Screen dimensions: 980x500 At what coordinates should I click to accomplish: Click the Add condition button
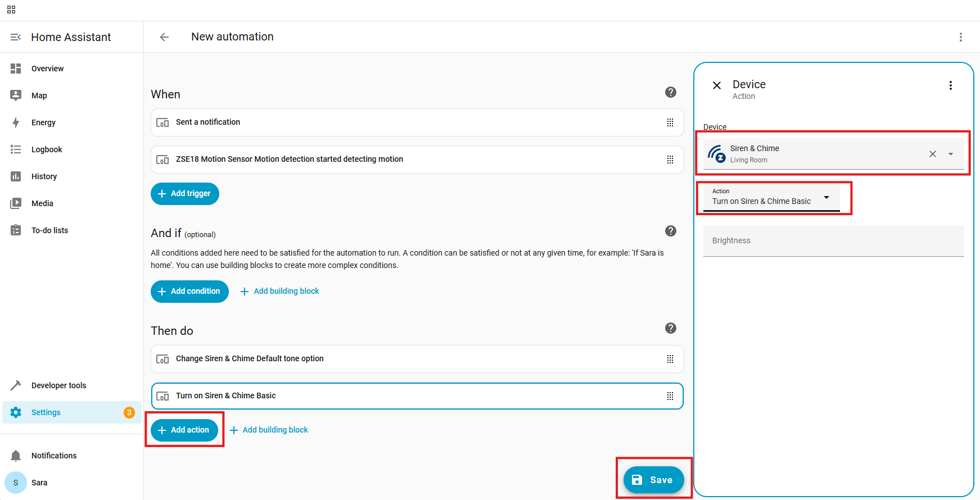tap(189, 292)
